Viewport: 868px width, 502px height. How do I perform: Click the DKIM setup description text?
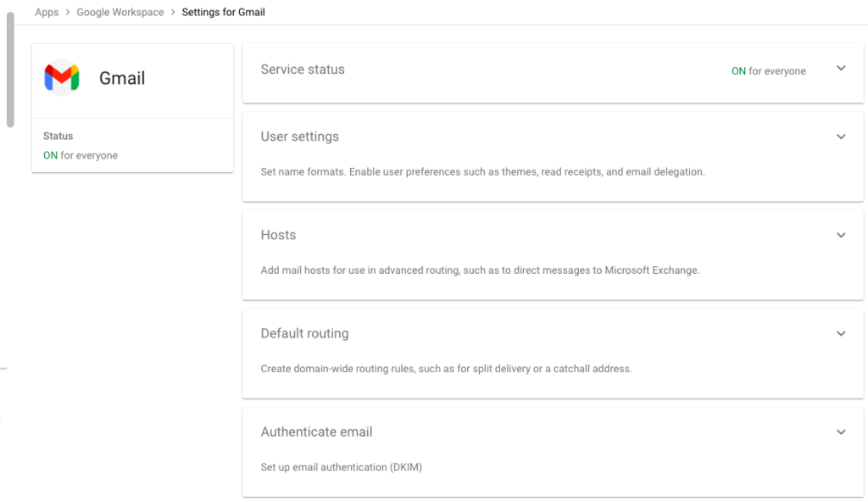pos(341,467)
